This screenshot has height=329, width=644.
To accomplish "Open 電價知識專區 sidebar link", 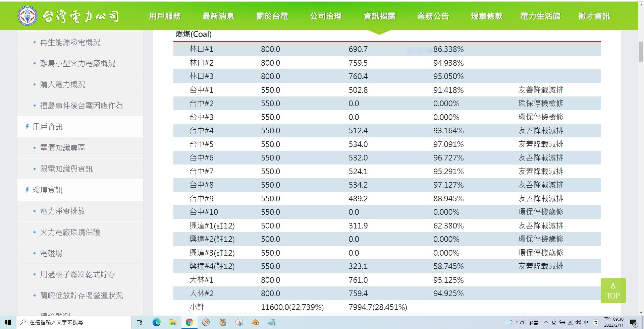I will [x=63, y=148].
